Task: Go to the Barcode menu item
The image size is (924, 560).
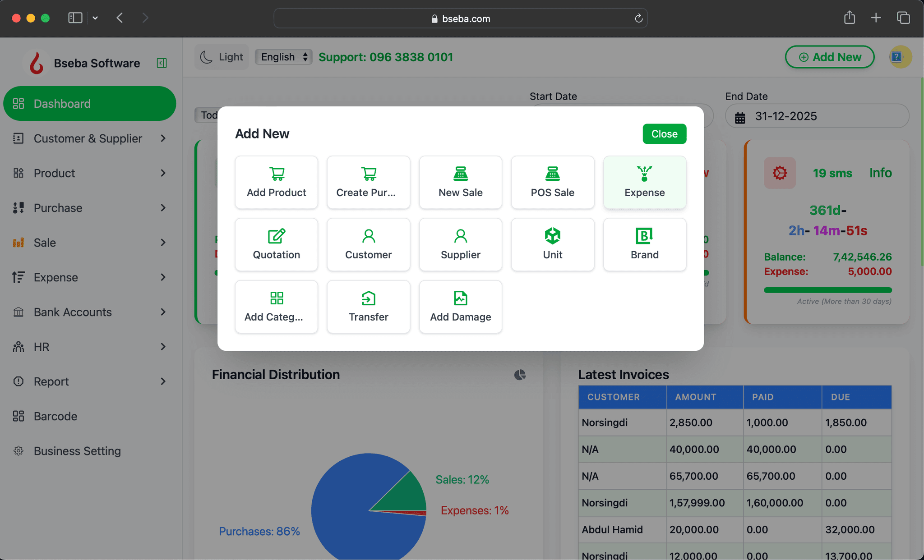Action: pyautogui.click(x=55, y=416)
